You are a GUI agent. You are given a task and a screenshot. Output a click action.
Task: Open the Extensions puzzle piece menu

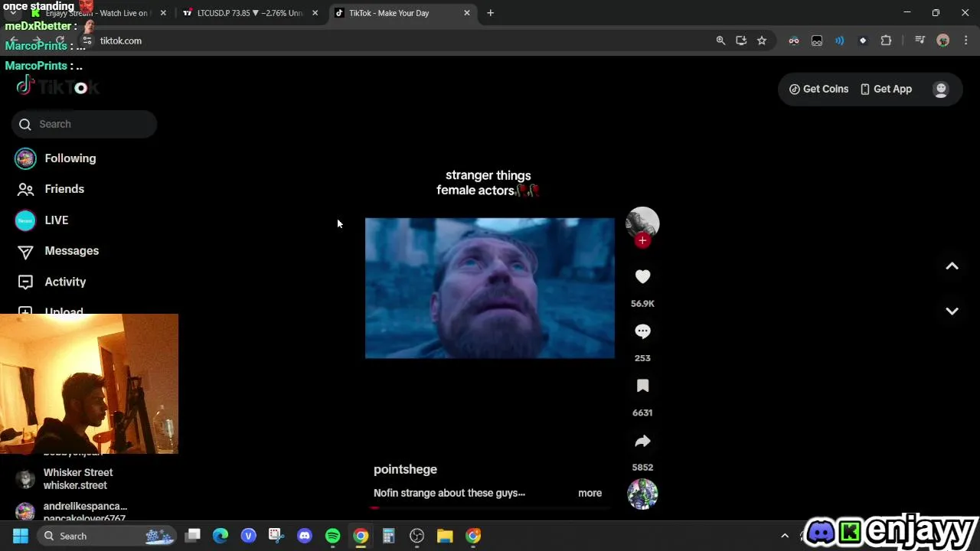click(x=887, y=41)
